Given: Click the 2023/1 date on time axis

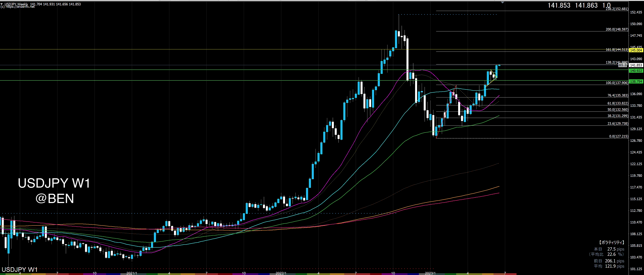Looking at the screenshot, I should pyautogui.click(x=430, y=273).
